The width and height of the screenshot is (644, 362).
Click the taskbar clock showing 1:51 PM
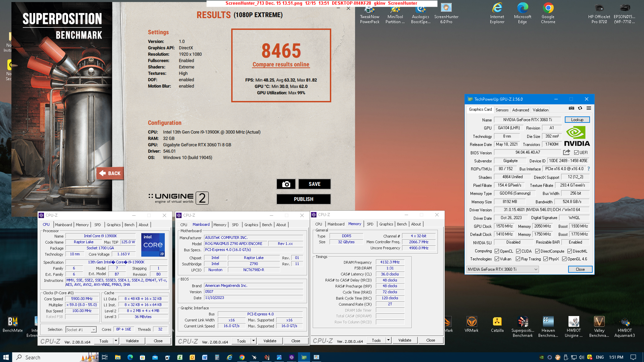pyautogui.click(x=616, y=357)
